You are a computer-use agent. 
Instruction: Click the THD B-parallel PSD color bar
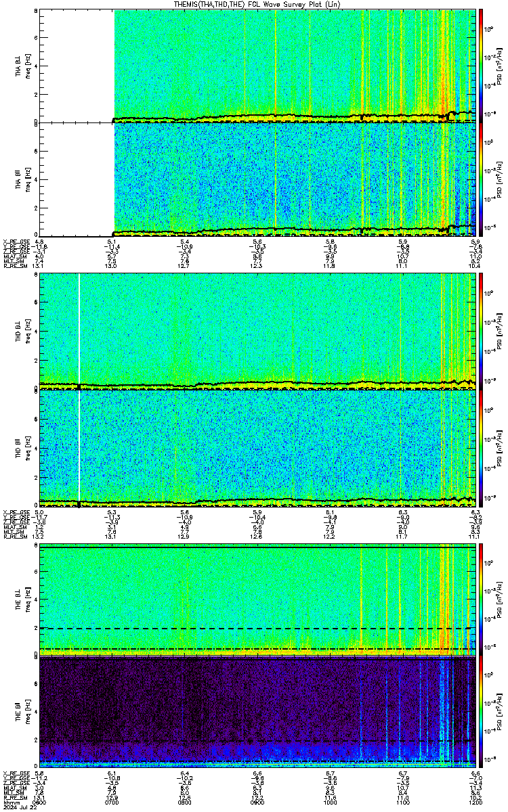click(481, 448)
